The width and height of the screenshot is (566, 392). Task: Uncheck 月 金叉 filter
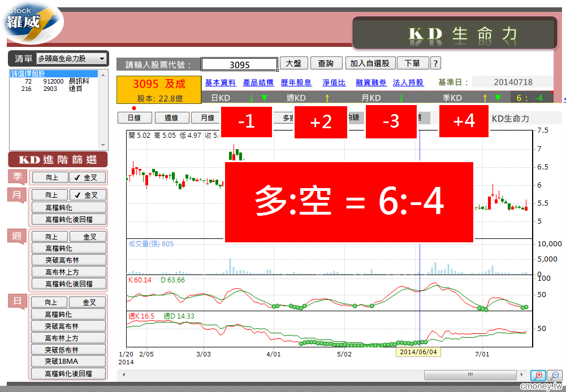coord(88,195)
